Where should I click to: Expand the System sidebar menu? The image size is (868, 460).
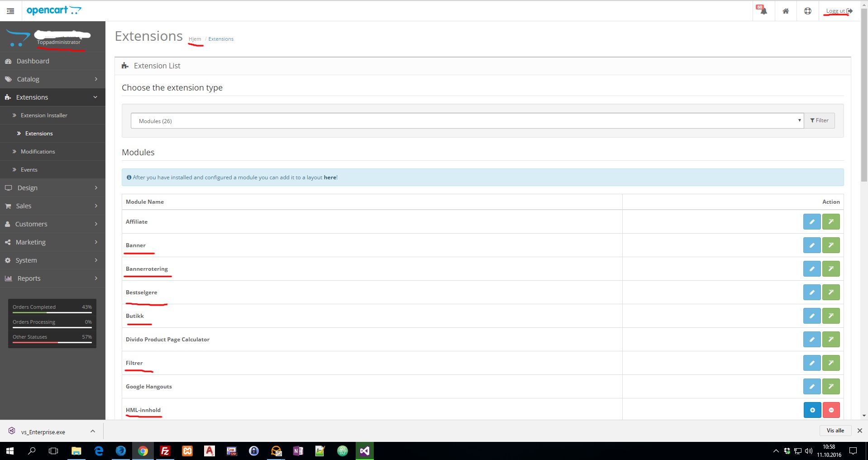tap(52, 260)
